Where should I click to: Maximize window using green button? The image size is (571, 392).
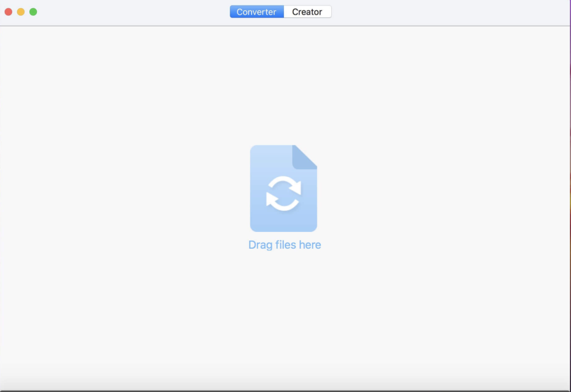click(33, 12)
